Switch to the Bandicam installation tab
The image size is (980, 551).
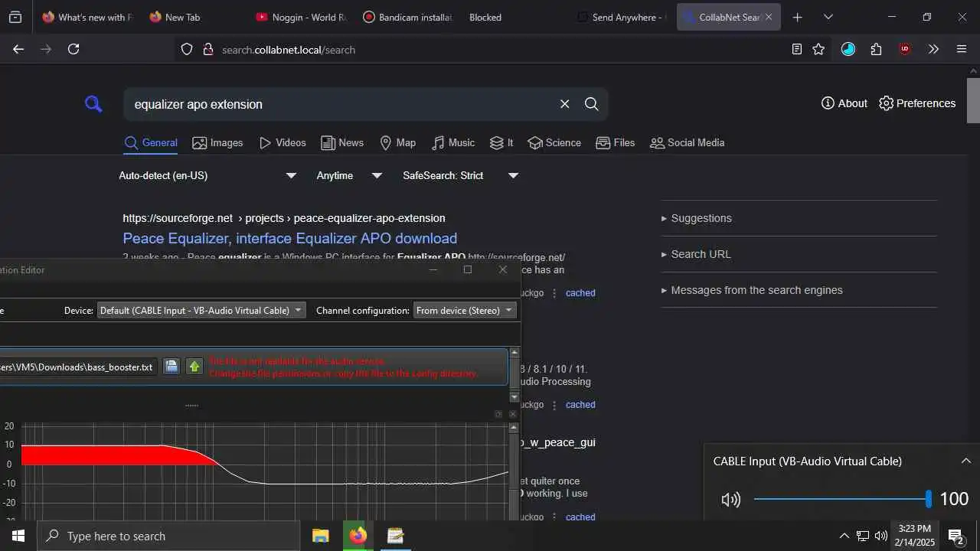pyautogui.click(x=407, y=17)
